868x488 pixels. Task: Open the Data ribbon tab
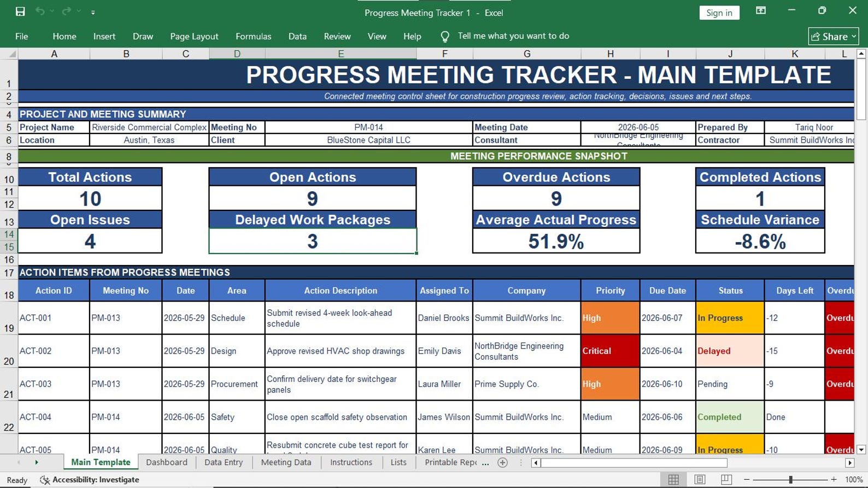click(297, 37)
